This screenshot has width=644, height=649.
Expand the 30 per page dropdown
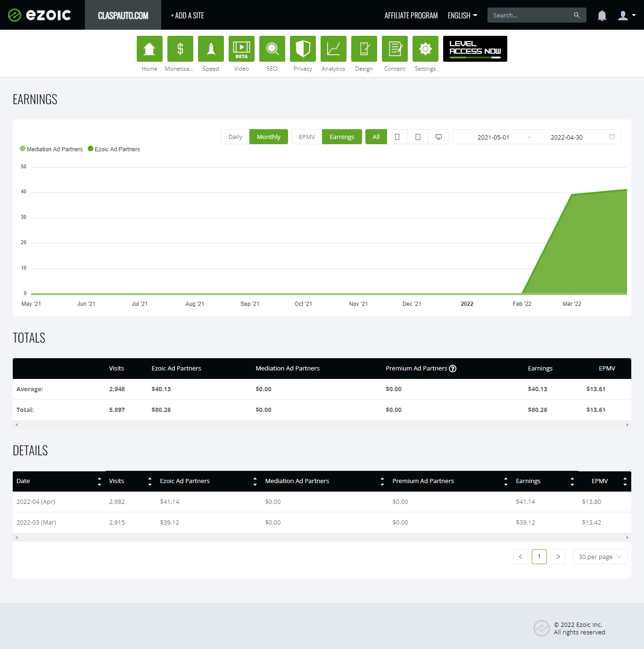(x=600, y=557)
